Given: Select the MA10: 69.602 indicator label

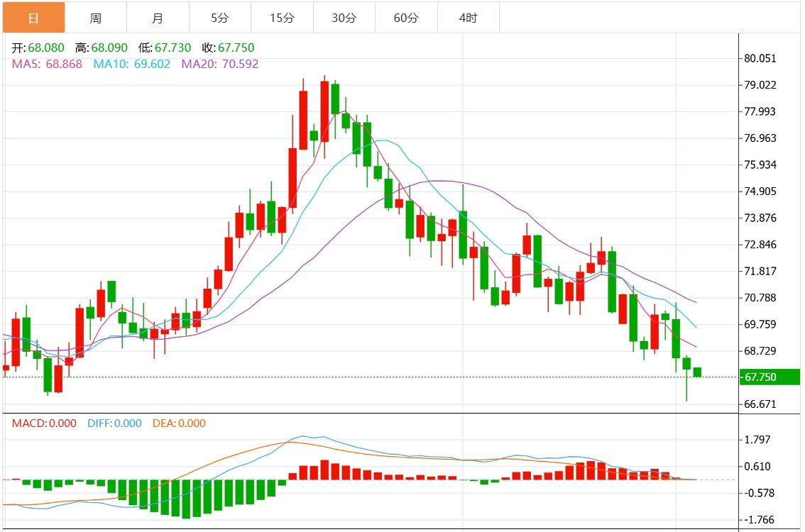Looking at the screenshot, I should pyautogui.click(x=132, y=64).
